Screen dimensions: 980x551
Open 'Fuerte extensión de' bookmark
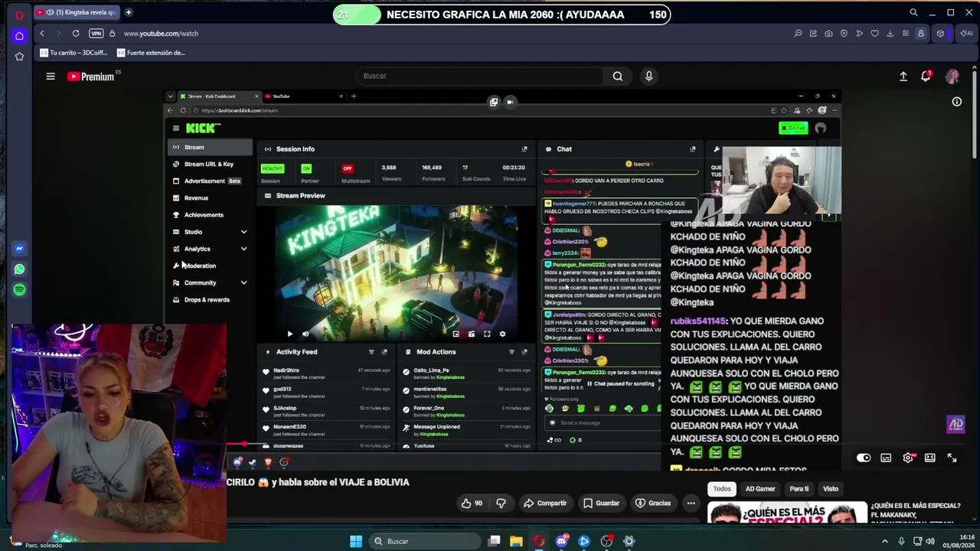[151, 53]
